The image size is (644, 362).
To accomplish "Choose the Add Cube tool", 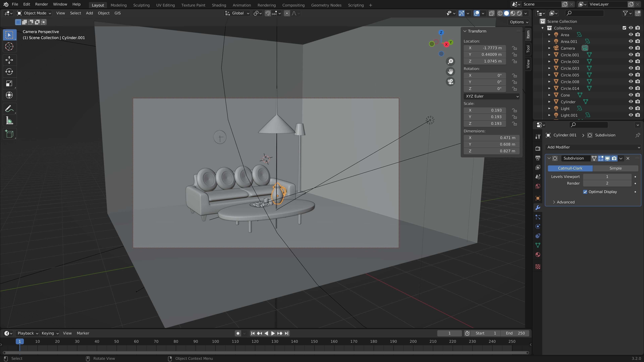I will [9, 134].
